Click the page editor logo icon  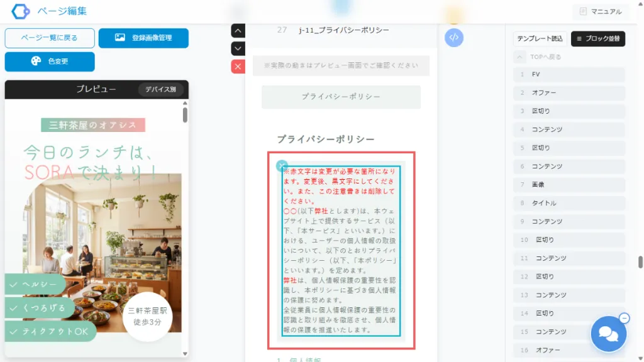(20, 11)
